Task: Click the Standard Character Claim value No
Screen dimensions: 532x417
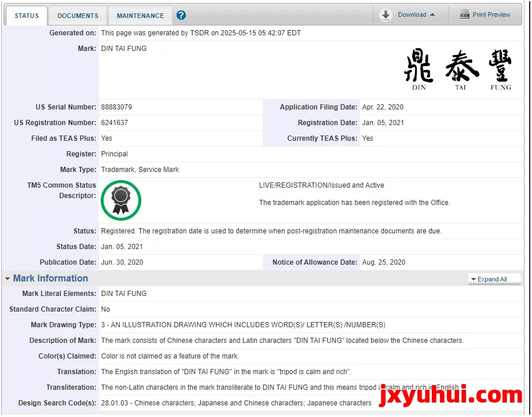Action: click(105, 309)
